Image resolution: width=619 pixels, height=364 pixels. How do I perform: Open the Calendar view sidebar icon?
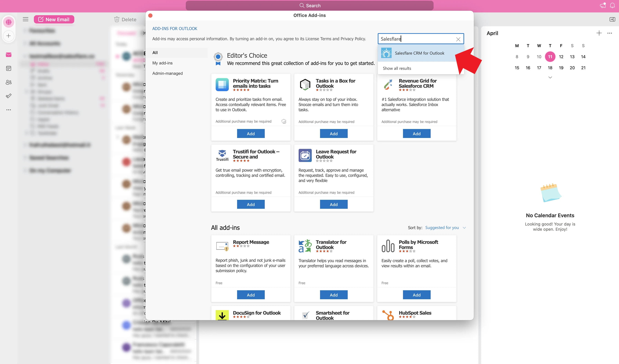(9, 68)
